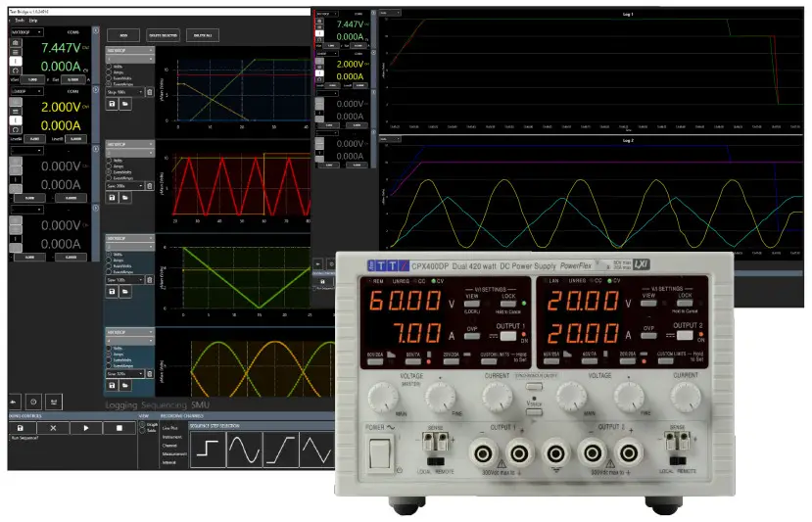Delete the third sequence step with trash icon
The image size is (812, 522).
pyautogui.click(x=150, y=280)
